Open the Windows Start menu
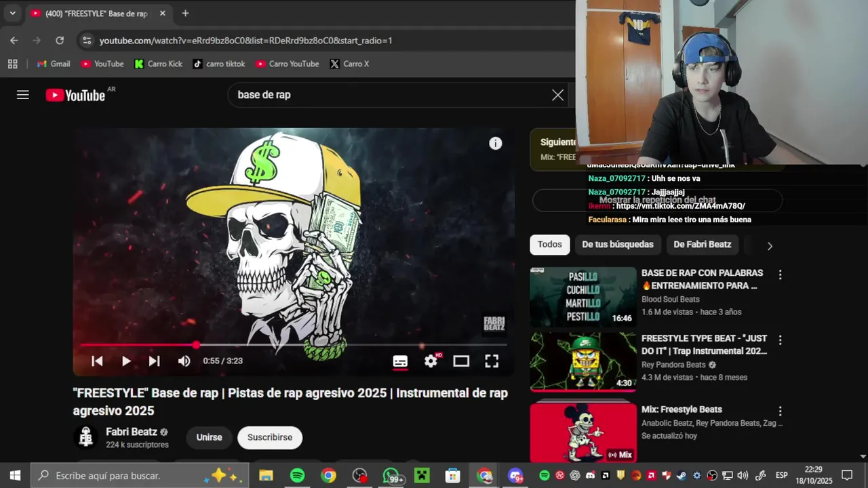Viewport: 868px width, 488px height. click(15, 476)
